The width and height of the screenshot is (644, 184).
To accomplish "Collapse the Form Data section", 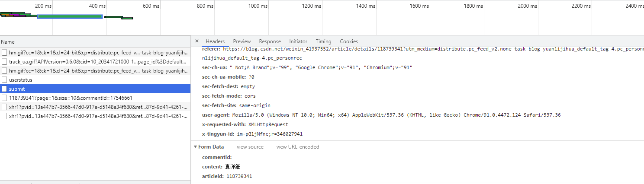I will point(196,147).
